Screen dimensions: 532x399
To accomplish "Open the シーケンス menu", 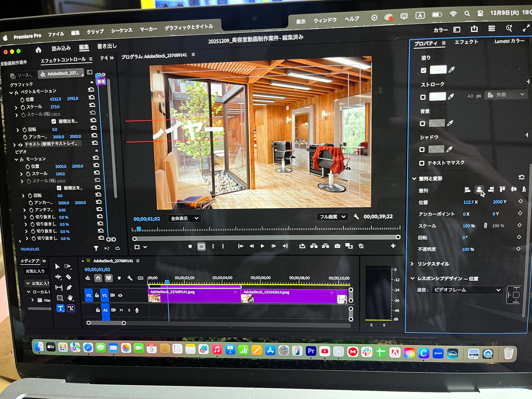I will tap(122, 30).
